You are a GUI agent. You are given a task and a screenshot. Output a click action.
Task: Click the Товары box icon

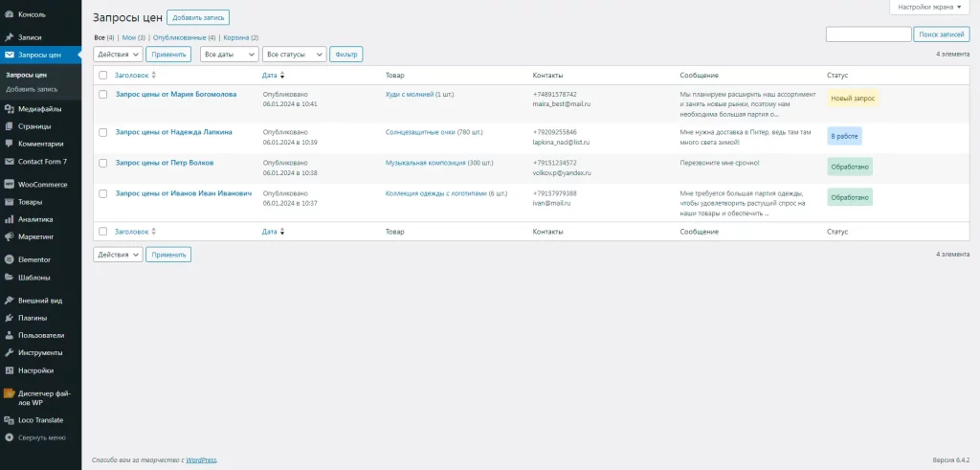[x=10, y=202]
